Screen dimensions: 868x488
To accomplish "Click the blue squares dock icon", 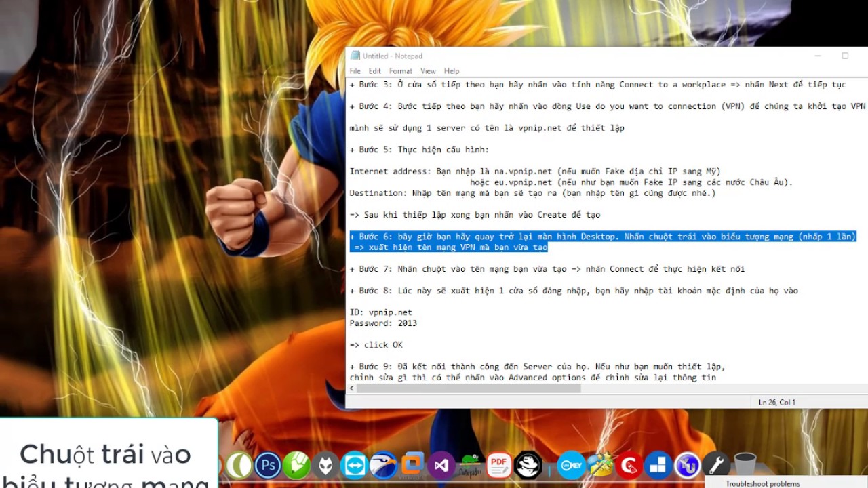I will click(658, 466).
